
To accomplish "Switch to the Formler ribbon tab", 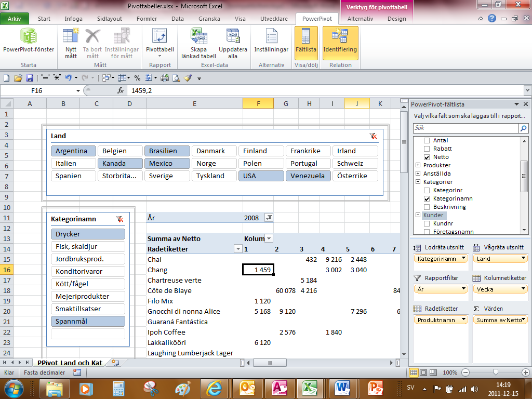I will (x=147, y=19).
